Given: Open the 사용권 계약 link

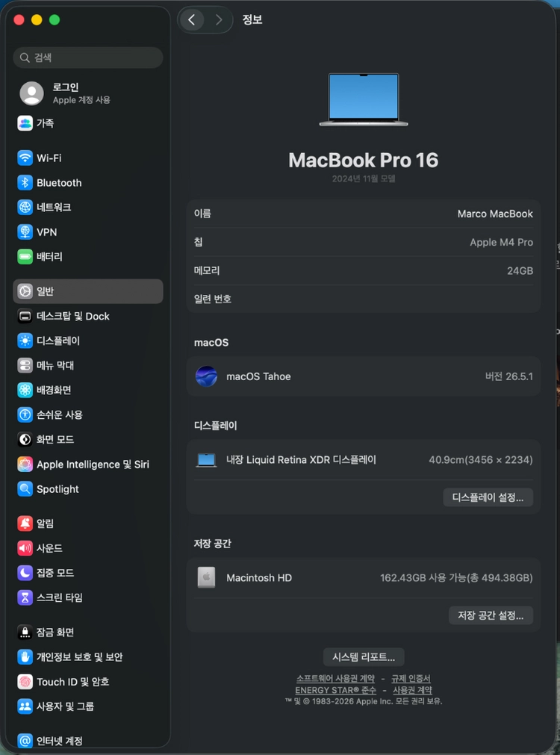Looking at the screenshot, I should 412,690.
